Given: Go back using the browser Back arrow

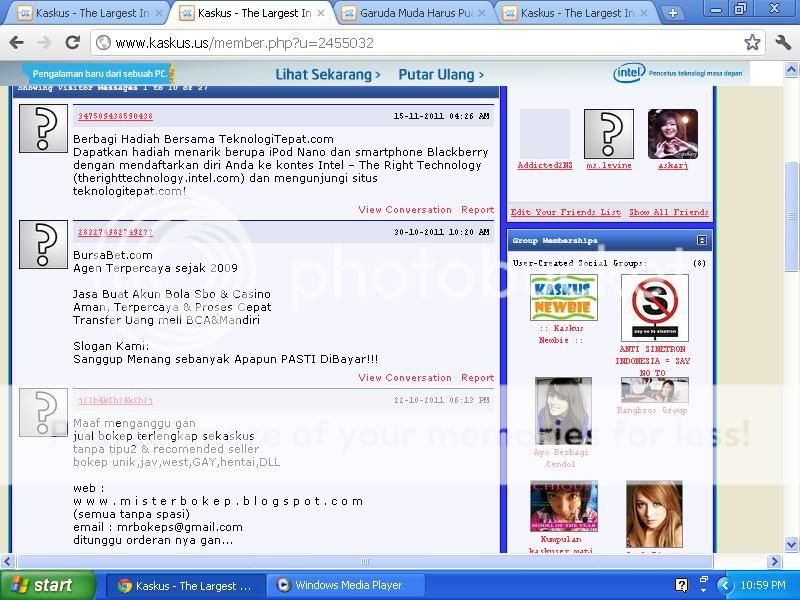Looking at the screenshot, I should tap(17, 43).
